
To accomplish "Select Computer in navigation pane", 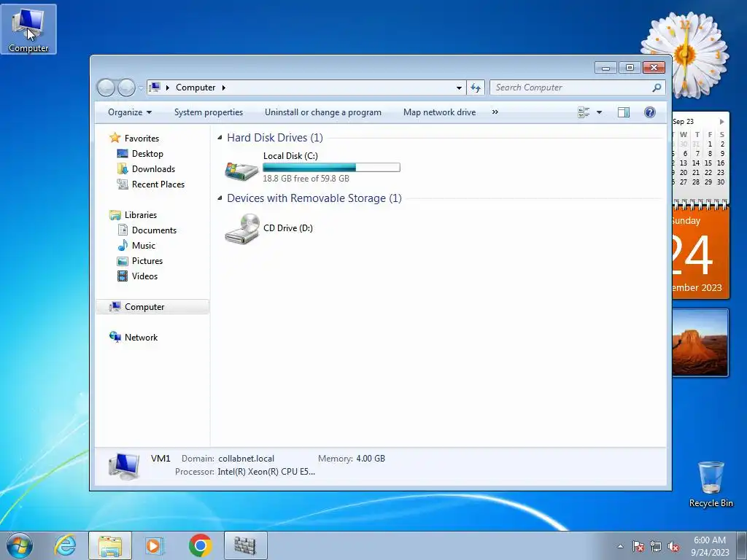I will [152, 307].
